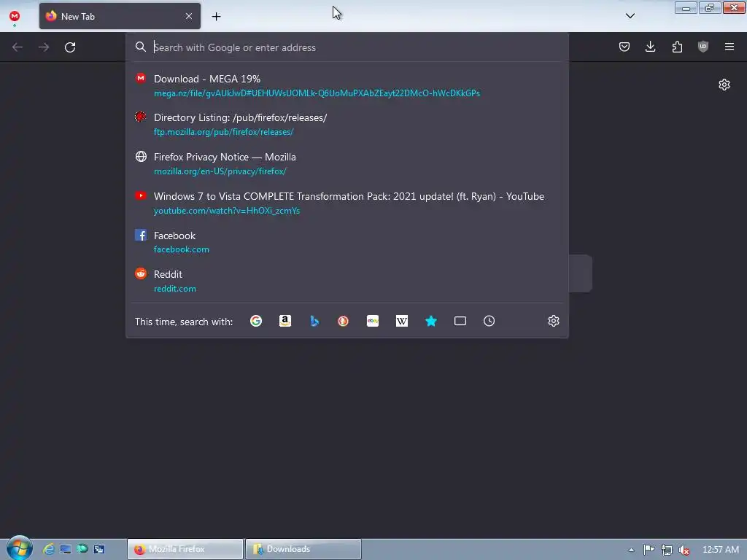Switch to Mozilla Firefox taskbar button
747x560 pixels.
tap(185, 549)
